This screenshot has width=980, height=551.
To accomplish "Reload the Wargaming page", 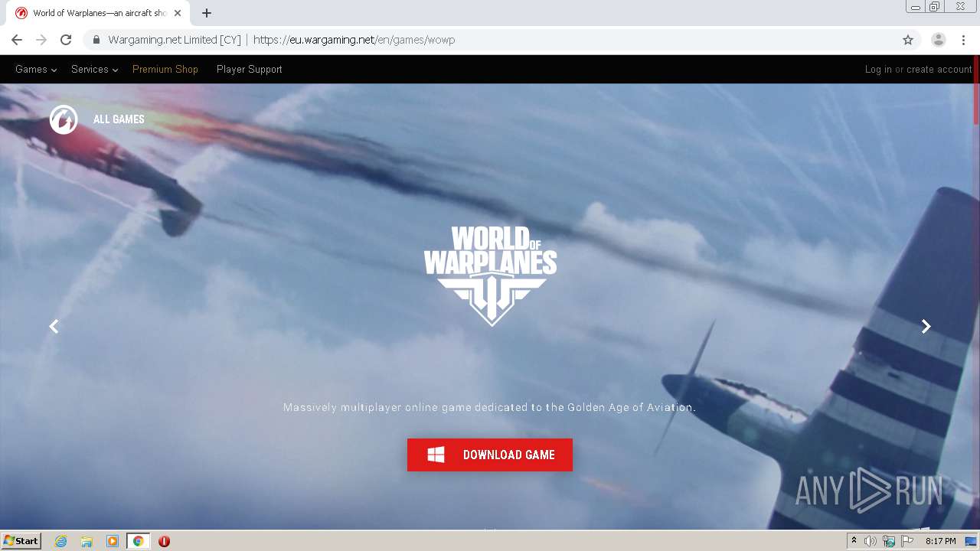I will pos(66,40).
